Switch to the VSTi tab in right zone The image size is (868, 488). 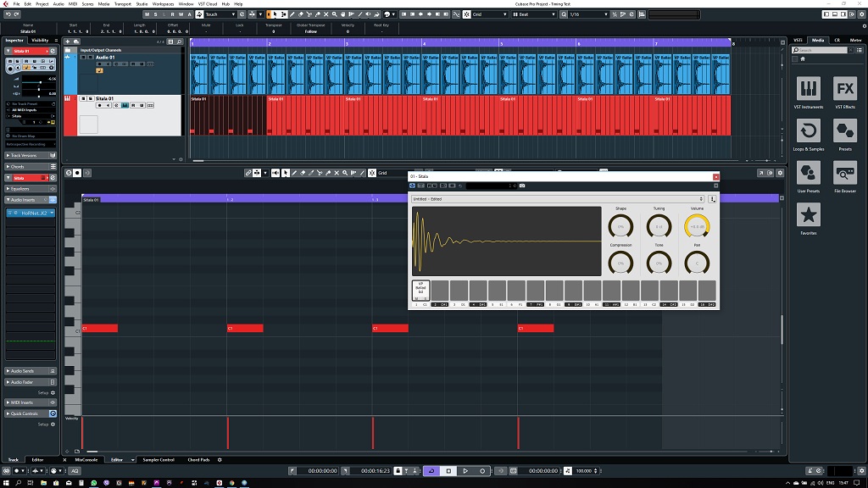pos(798,41)
